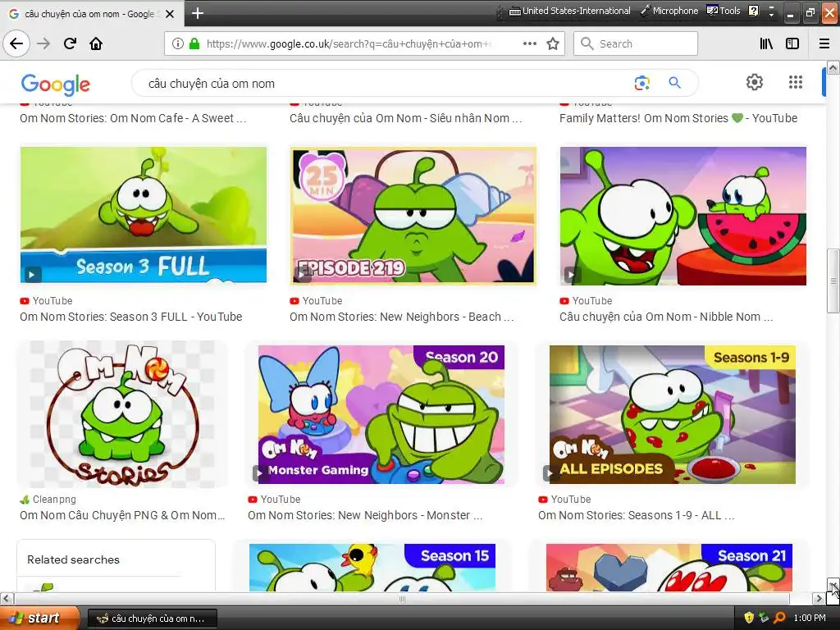Open 'Om Nom Câu Chuyện PNG' Cleanpng link
840x630 pixels.
[x=123, y=515]
